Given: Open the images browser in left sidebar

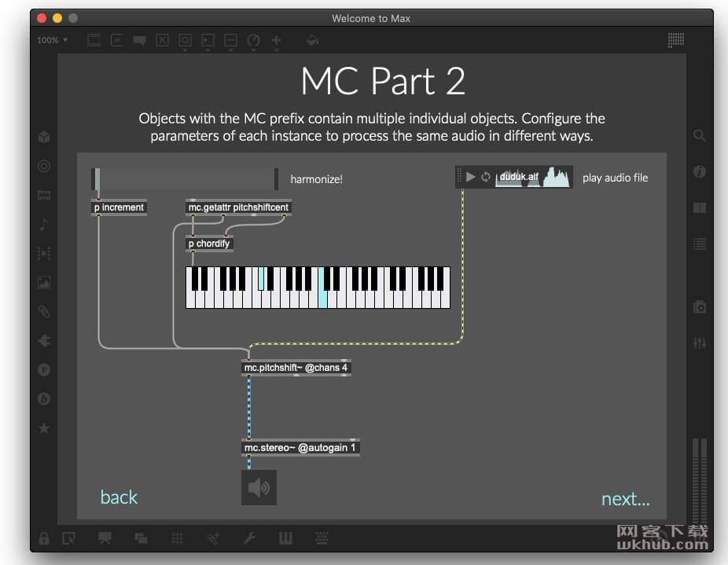Looking at the screenshot, I should 44,282.
